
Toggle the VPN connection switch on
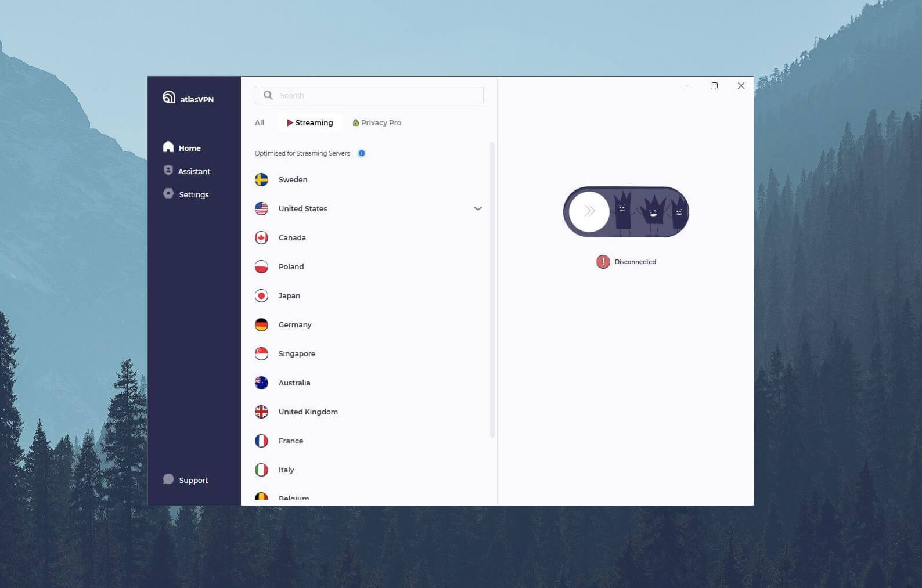(626, 212)
